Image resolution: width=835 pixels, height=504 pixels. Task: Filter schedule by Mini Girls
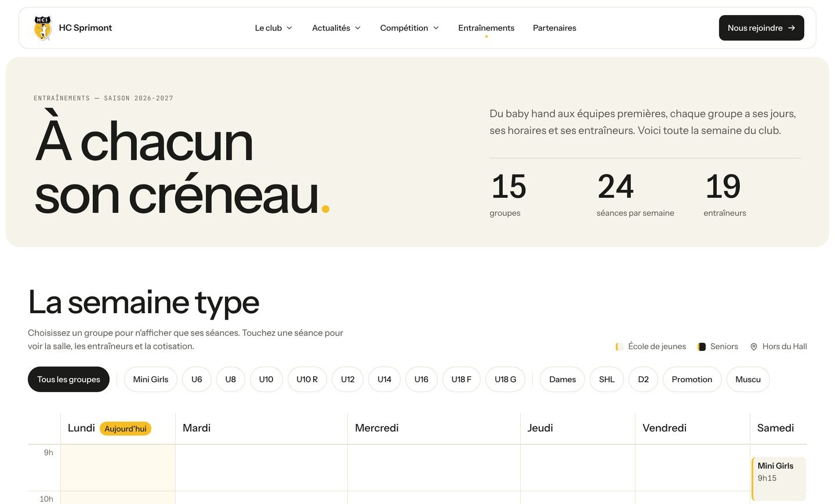[151, 379]
